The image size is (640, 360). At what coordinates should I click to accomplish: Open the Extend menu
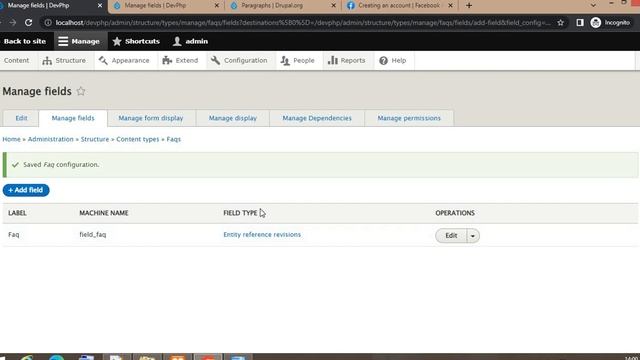point(180,60)
